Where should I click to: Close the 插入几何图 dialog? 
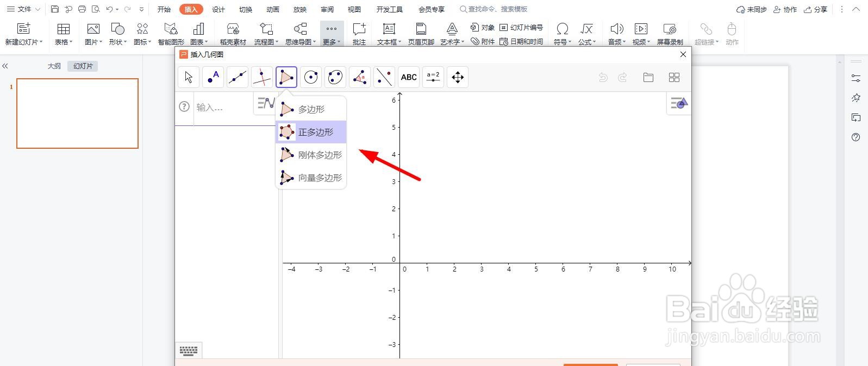[x=683, y=54]
